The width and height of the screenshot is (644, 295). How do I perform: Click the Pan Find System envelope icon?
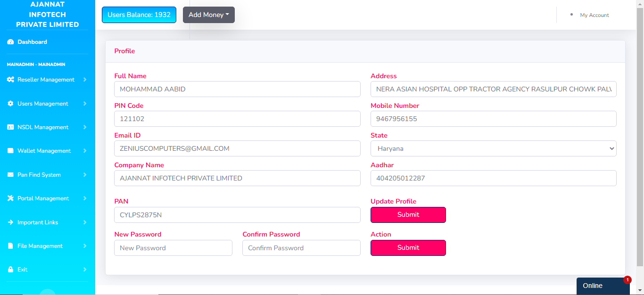tap(10, 175)
